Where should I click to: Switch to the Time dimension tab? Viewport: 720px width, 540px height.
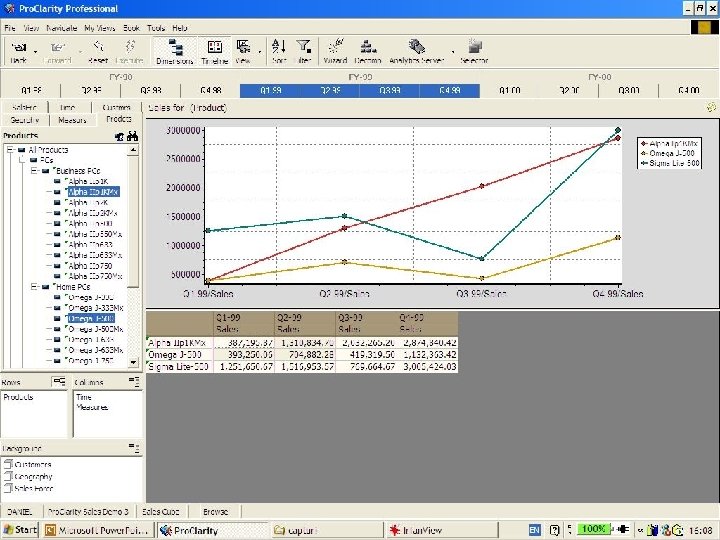[68, 107]
